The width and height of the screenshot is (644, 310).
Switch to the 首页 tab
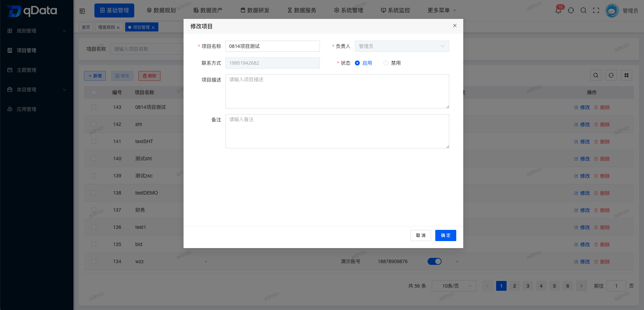point(86,27)
